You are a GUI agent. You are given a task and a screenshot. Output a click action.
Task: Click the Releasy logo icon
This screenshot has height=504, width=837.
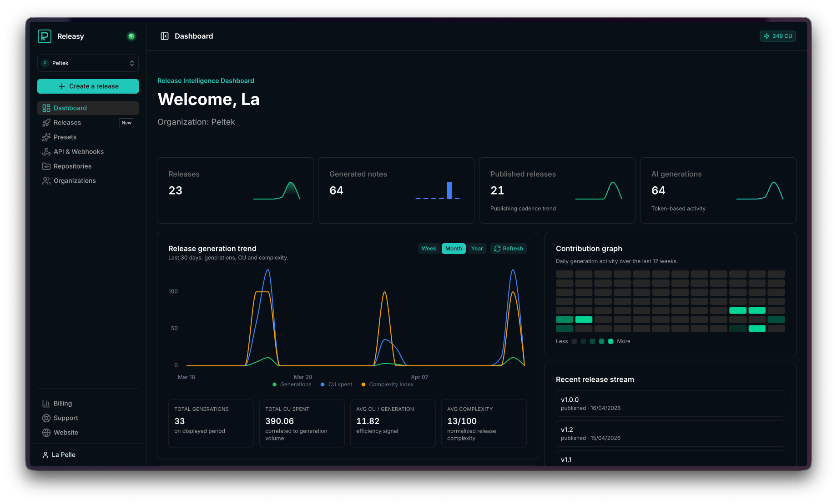click(45, 36)
